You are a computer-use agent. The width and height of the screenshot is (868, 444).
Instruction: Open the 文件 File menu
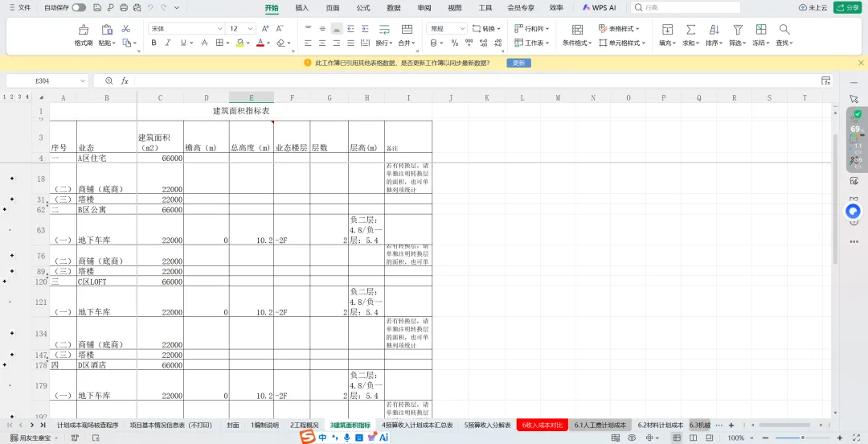coord(20,8)
